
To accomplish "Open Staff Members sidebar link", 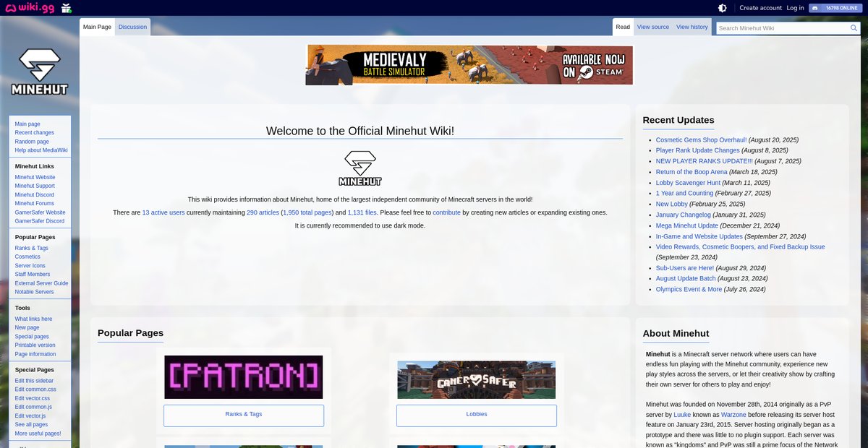I will (x=33, y=275).
